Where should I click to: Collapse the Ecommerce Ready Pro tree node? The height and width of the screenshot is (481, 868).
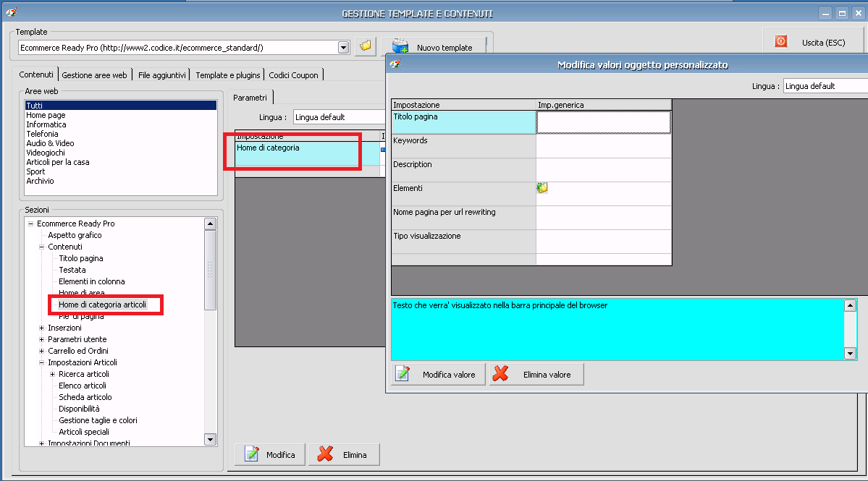click(x=30, y=224)
